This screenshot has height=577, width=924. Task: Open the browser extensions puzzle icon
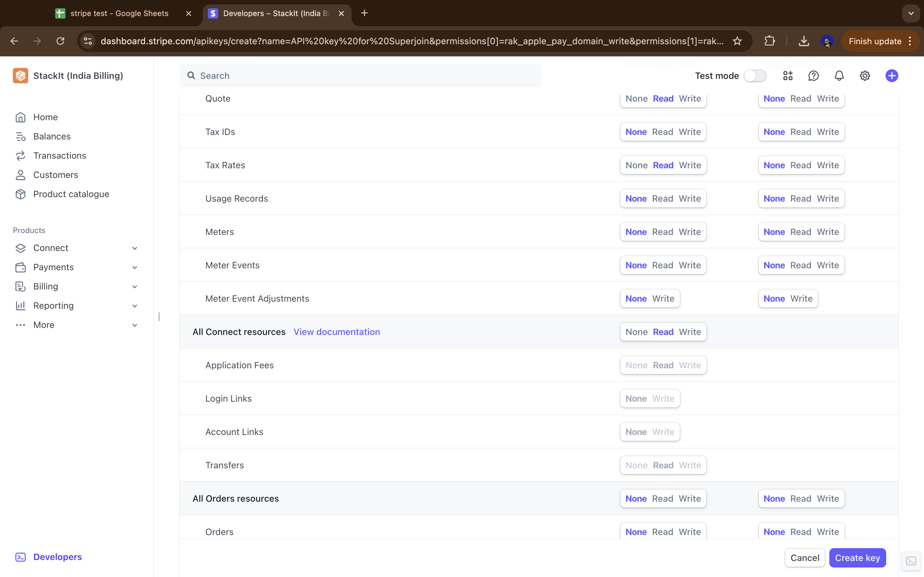coord(769,41)
